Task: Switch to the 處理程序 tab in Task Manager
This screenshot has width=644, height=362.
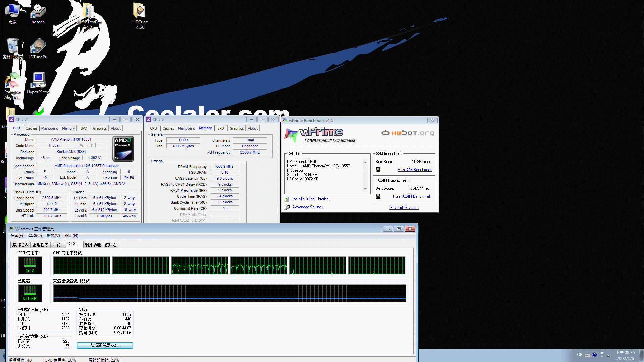Action: point(40,245)
